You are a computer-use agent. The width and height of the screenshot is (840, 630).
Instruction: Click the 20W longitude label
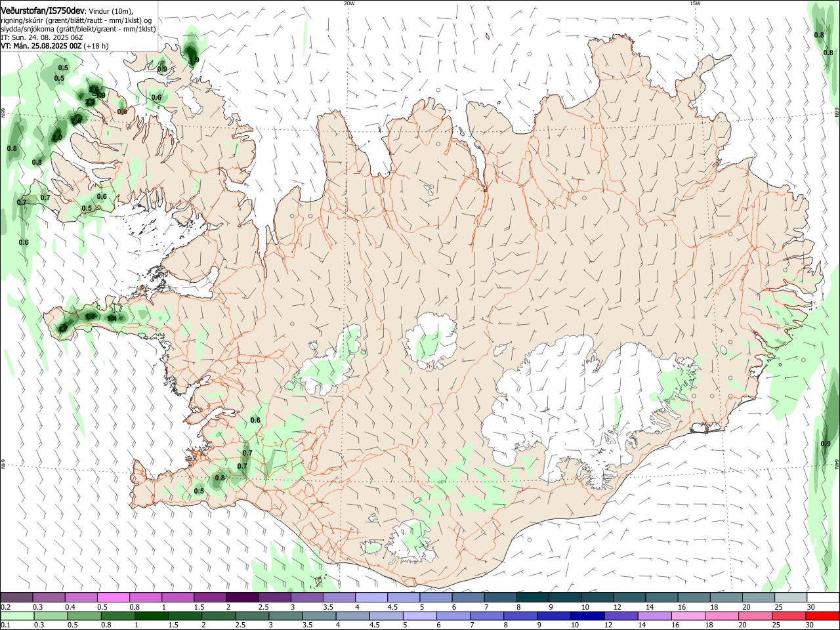pyautogui.click(x=349, y=3)
